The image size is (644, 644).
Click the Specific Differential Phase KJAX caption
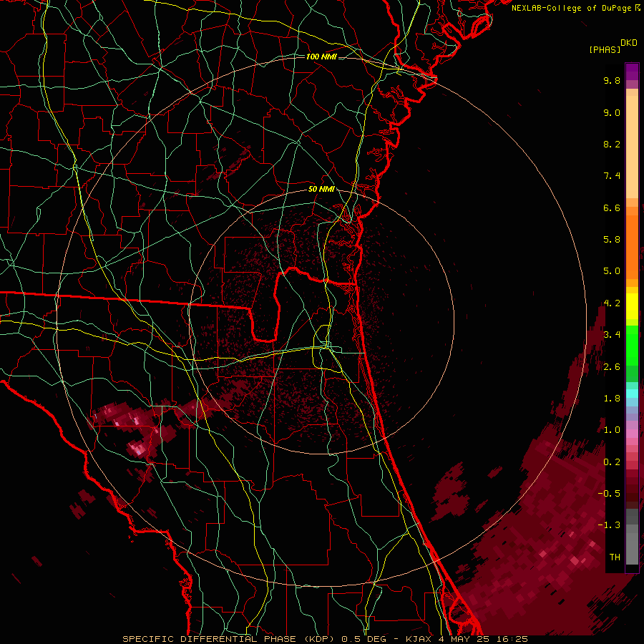326,639
